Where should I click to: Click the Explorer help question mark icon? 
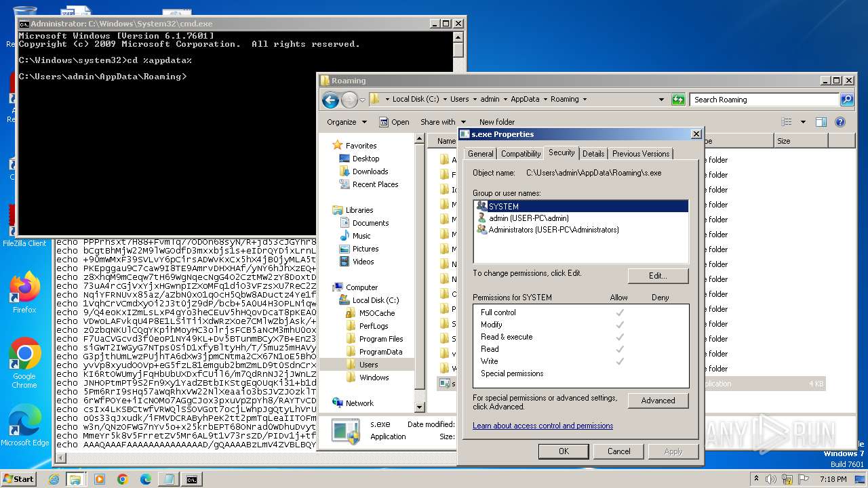(x=840, y=122)
